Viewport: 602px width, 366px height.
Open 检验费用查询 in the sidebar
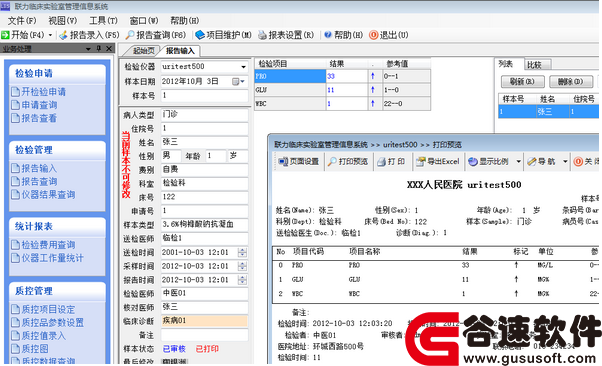pyautogui.click(x=43, y=245)
